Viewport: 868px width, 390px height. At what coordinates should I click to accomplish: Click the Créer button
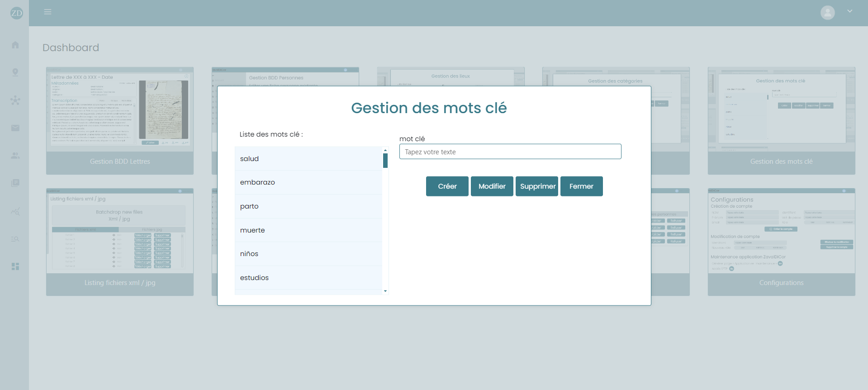(x=447, y=186)
